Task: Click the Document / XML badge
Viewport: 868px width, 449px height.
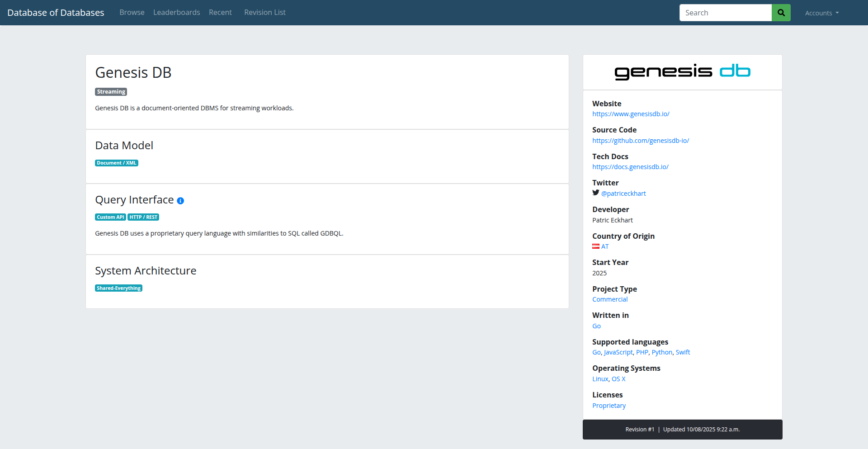Action: [117, 163]
